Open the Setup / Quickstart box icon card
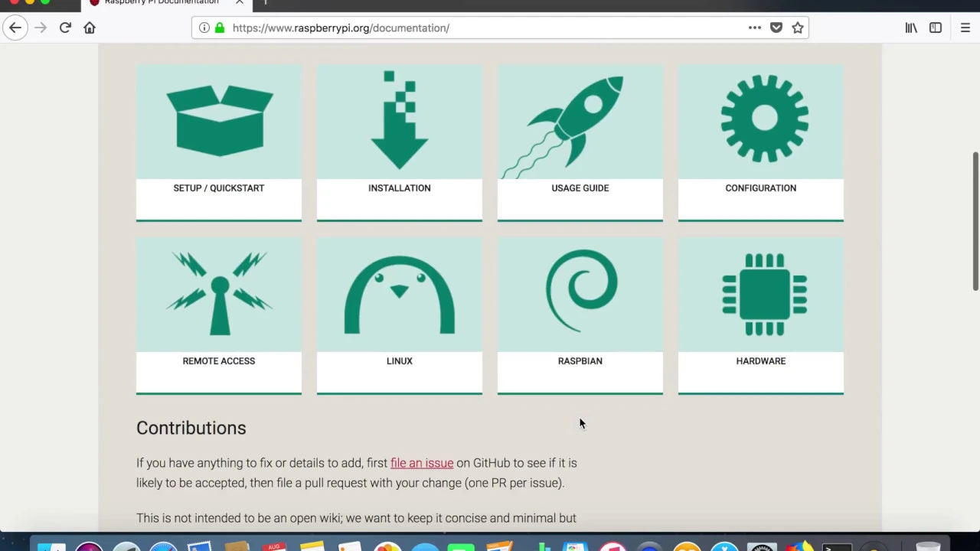980x551 pixels. (219, 143)
